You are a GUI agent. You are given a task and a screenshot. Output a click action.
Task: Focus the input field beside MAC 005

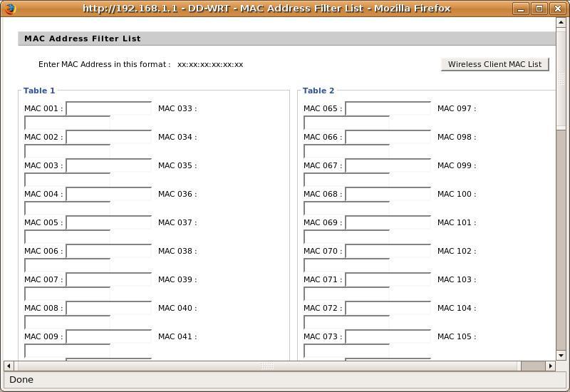click(109, 222)
